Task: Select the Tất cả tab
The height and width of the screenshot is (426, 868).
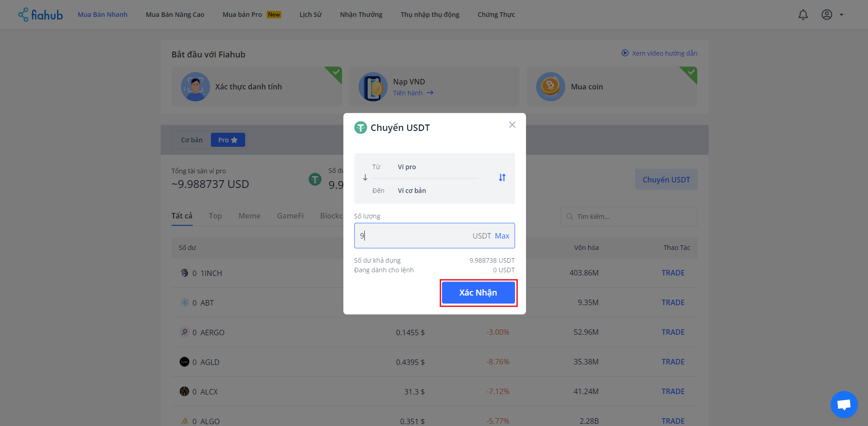Action: 182,216
